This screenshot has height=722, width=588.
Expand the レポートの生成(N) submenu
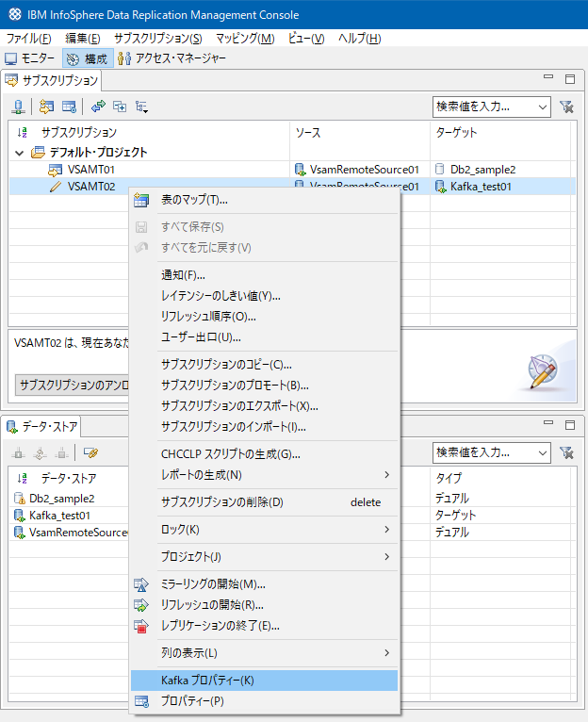[x=264, y=475]
